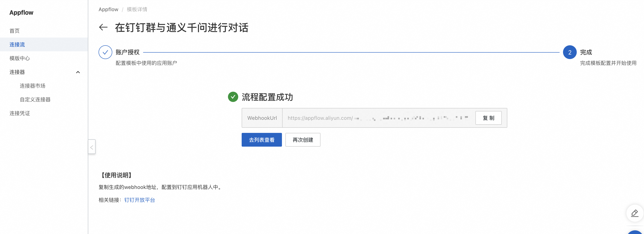Click the Appflow logo title in sidebar
This screenshot has height=234, width=644.
(x=21, y=12)
